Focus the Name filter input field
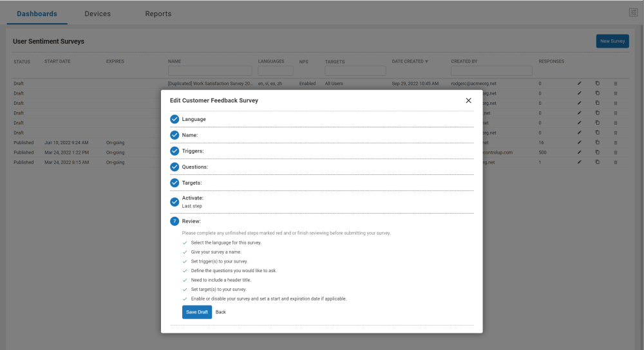The width and height of the screenshot is (644, 350). 210,71
